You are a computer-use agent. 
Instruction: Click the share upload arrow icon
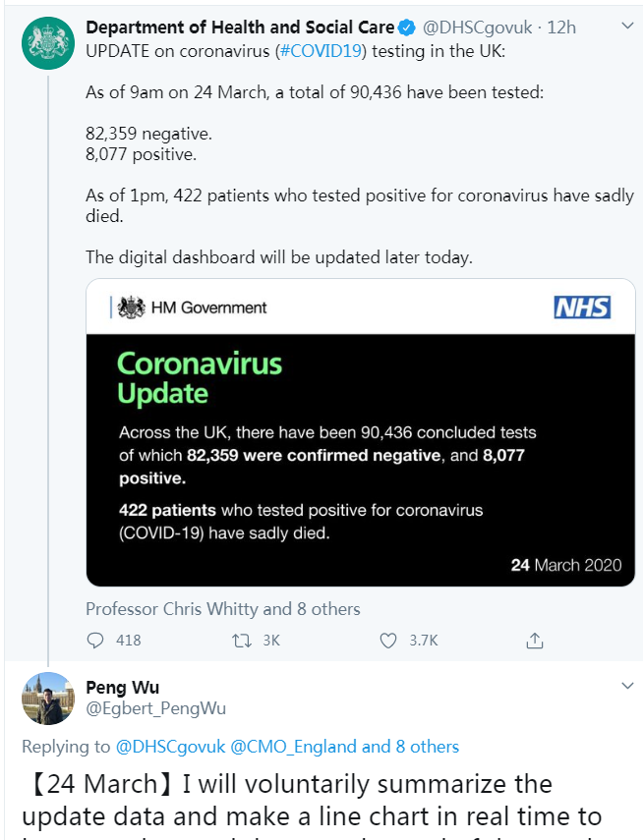coord(534,640)
